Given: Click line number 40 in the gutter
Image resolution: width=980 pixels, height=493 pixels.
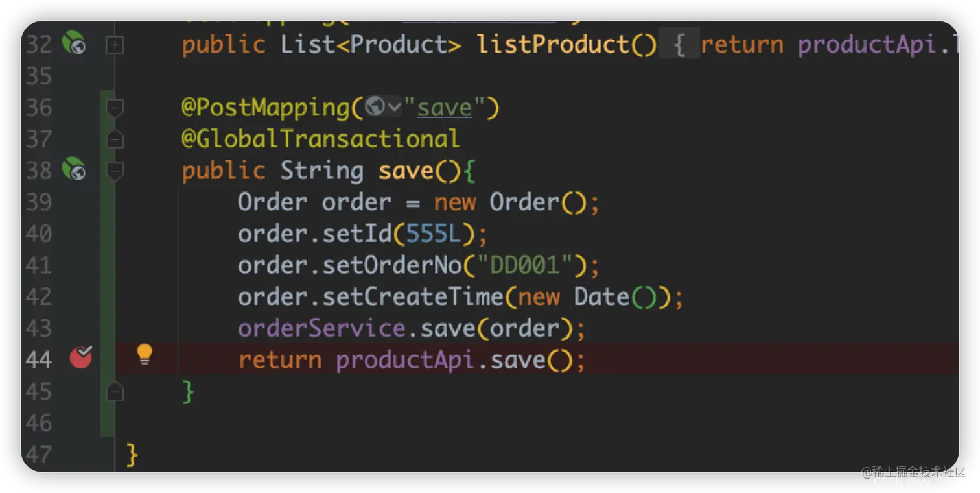Looking at the screenshot, I should [x=39, y=234].
